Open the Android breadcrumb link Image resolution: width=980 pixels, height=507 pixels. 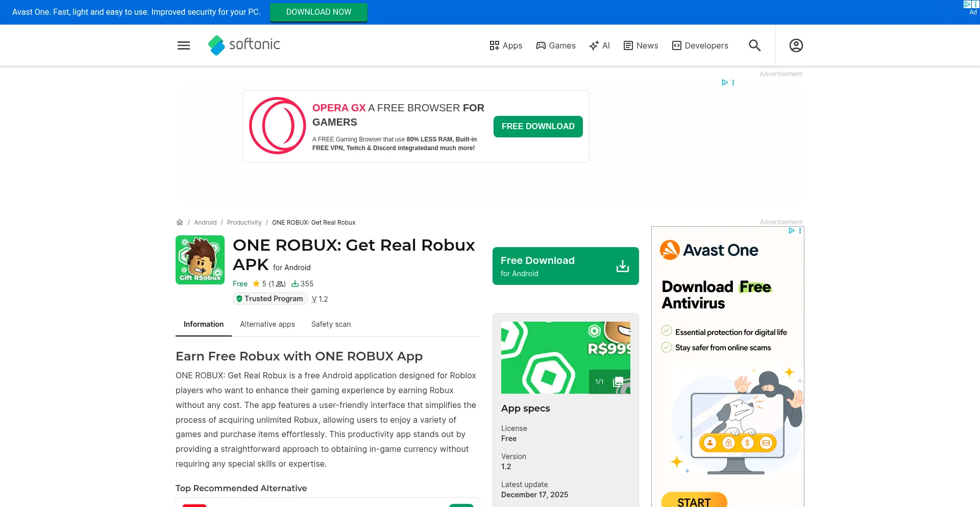click(x=205, y=223)
